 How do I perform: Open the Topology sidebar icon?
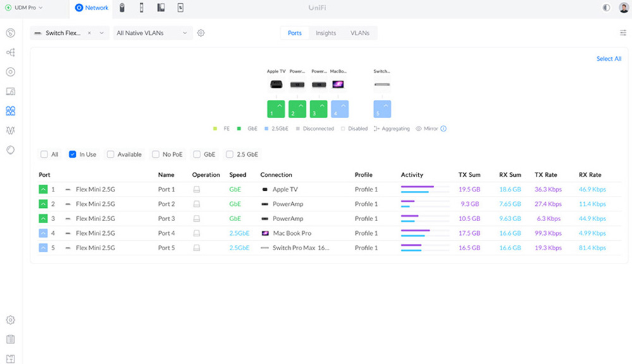pyautogui.click(x=11, y=52)
